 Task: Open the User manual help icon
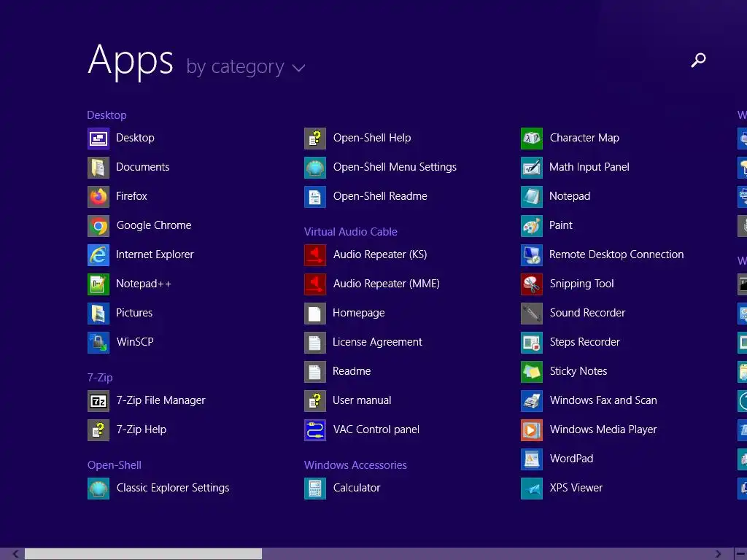315,401
